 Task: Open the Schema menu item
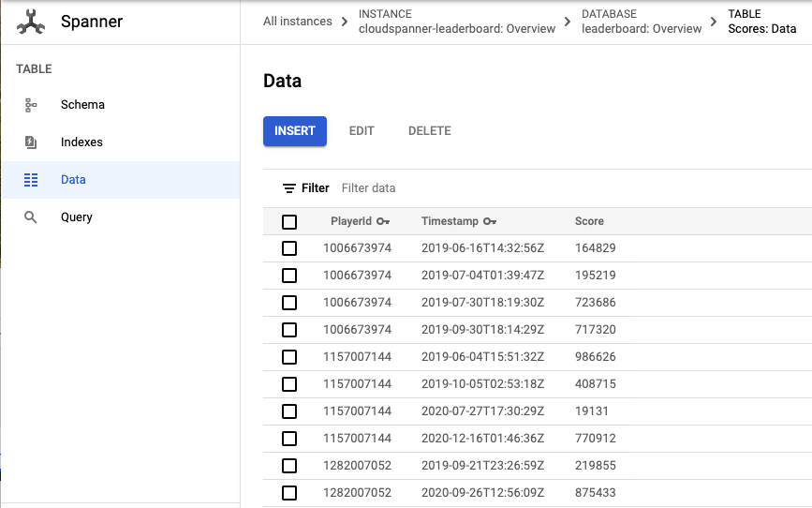click(82, 105)
